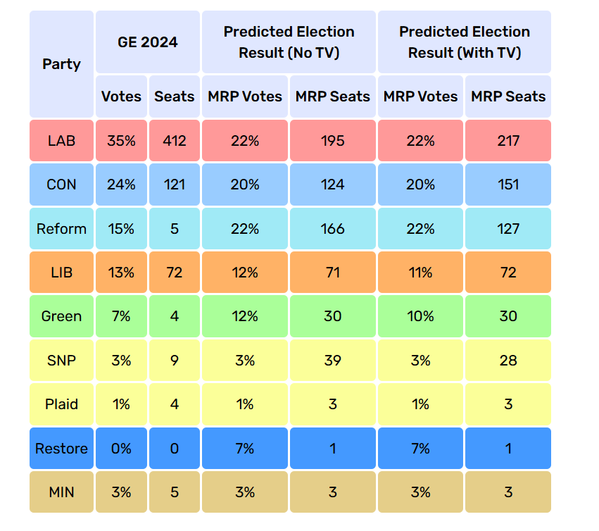Click the SNP party cell
The width and height of the screenshot is (599, 531).
(x=62, y=360)
